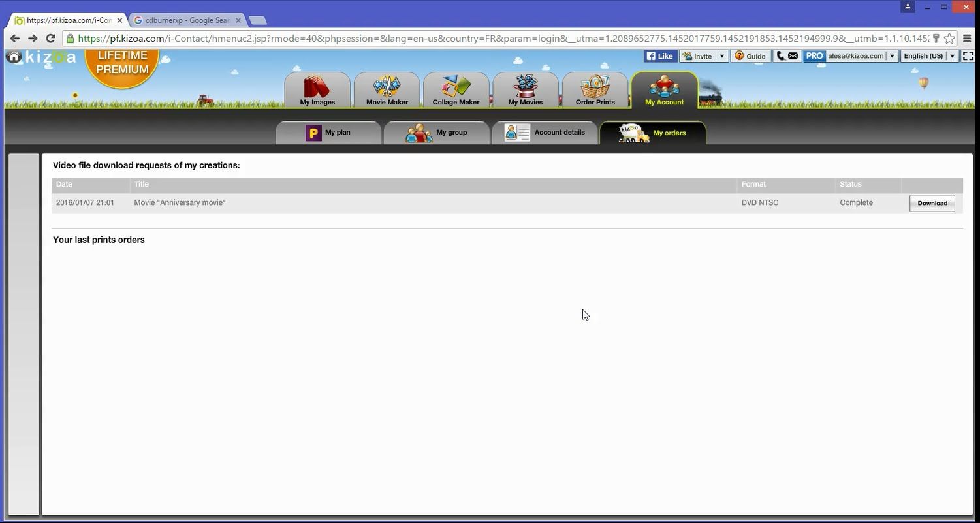This screenshot has height=523, width=980.
Task: Open a new browser tab
Action: [258, 20]
